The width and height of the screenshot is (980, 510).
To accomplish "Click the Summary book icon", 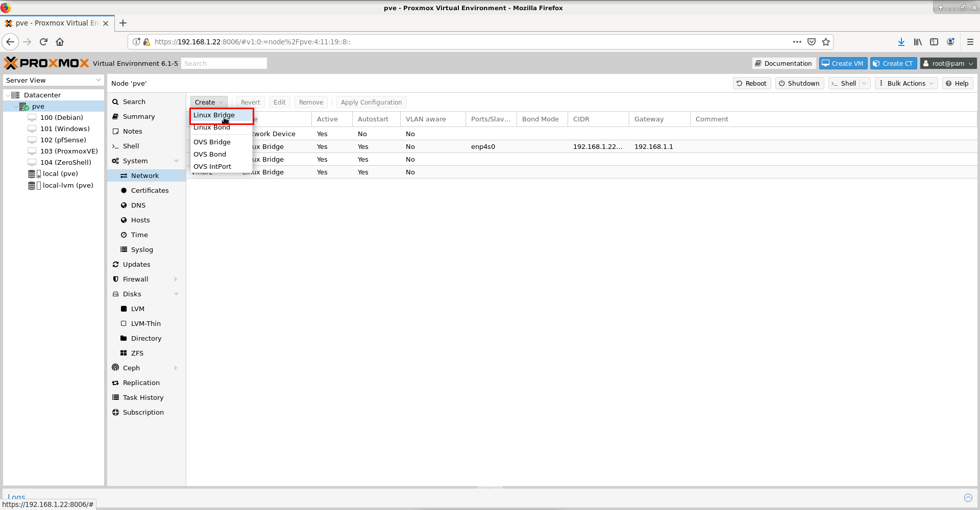I will pos(115,117).
